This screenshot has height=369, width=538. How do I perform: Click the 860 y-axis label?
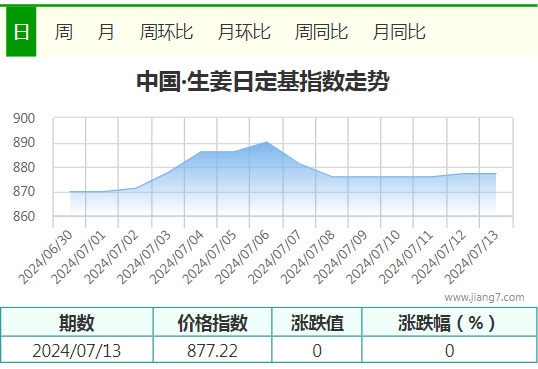coord(24,217)
